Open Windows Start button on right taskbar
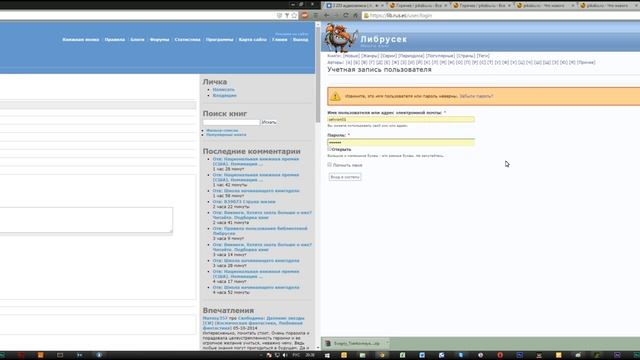Viewport: 640px width, 360px height. [327, 355]
